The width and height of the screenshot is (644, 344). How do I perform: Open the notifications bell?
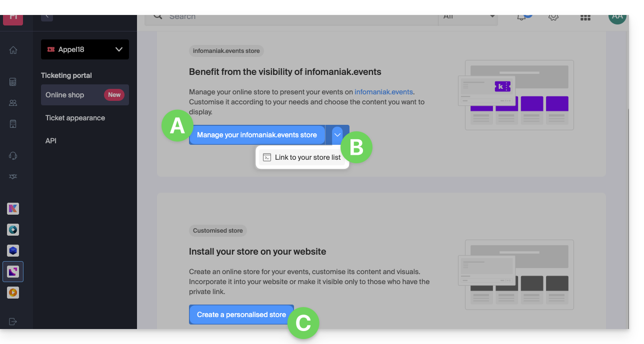coord(521,17)
